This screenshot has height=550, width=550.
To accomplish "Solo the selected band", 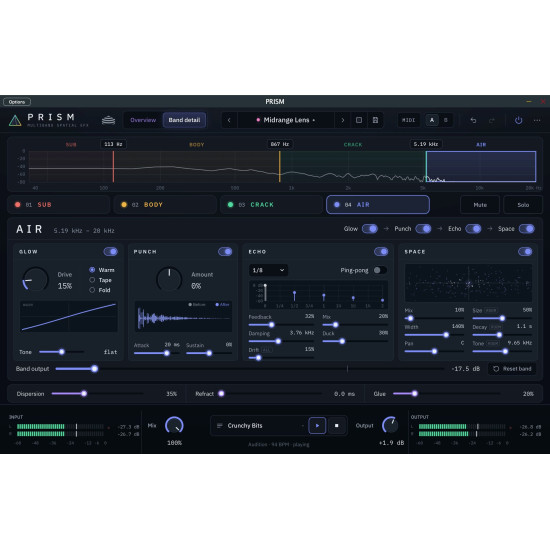I will pos(523,204).
